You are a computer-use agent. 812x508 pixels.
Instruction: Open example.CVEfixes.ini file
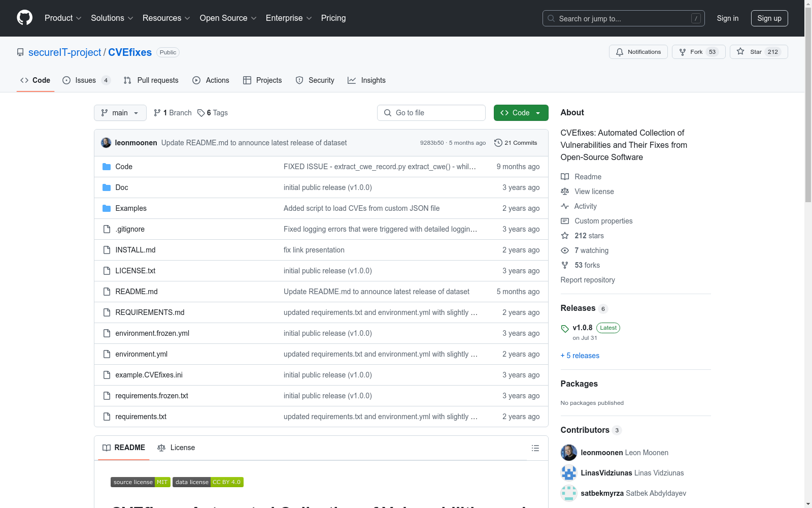pos(149,375)
